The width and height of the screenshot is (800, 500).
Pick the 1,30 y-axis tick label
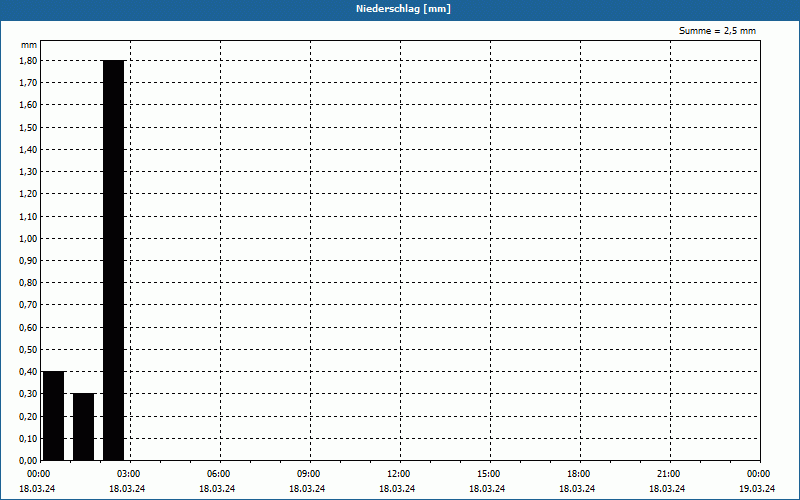(x=28, y=171)
